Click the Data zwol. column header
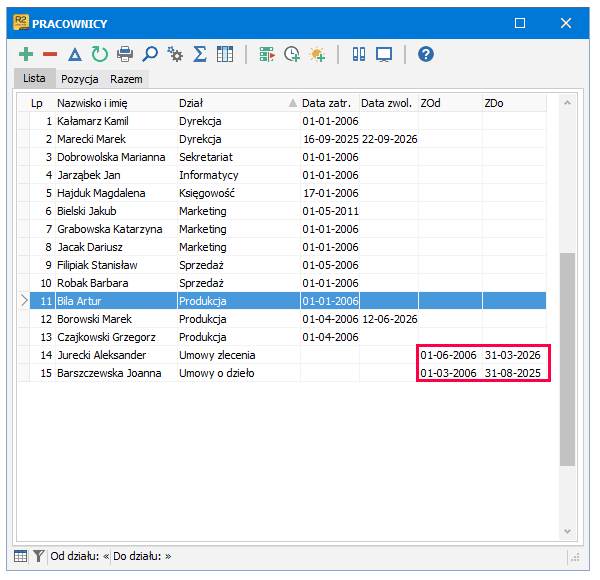The width and height of the screenshot is (600, 580). 389,103
